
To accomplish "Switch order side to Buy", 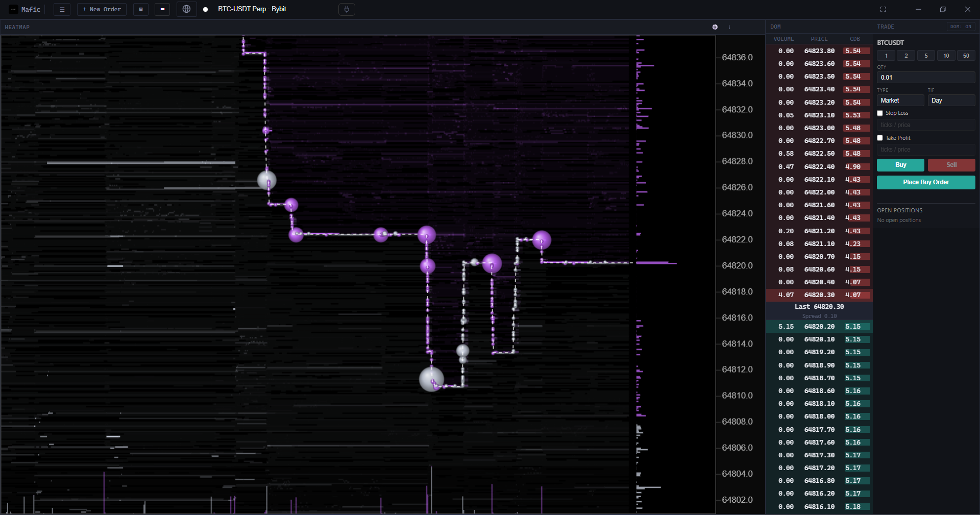I will (x=900, y=165).
